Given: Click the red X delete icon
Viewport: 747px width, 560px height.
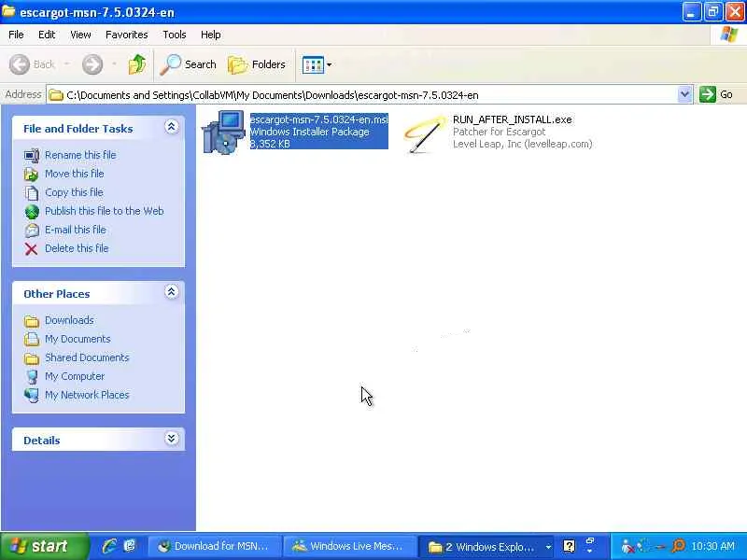Looking at the screenshot, I should [32, 248].
